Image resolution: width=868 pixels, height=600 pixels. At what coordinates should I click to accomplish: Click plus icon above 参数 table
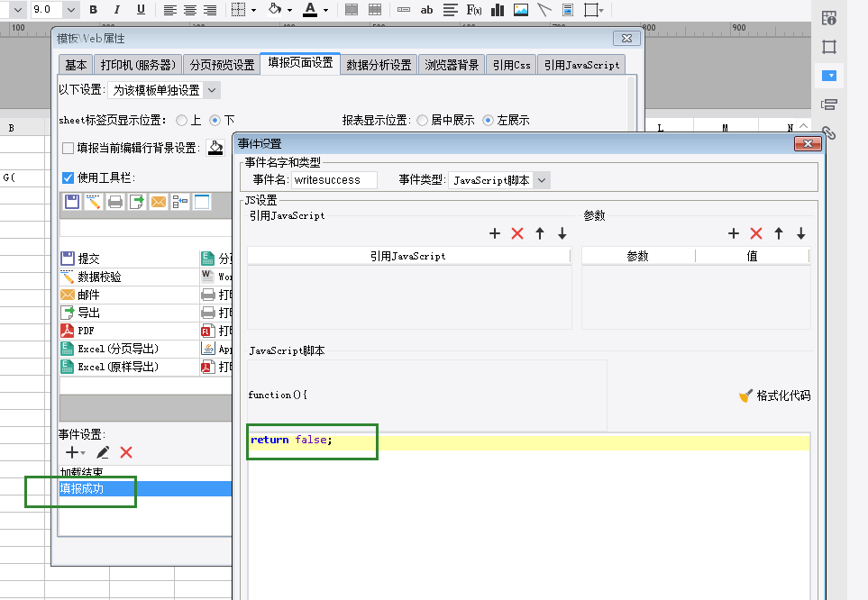[x=734, y=233]
